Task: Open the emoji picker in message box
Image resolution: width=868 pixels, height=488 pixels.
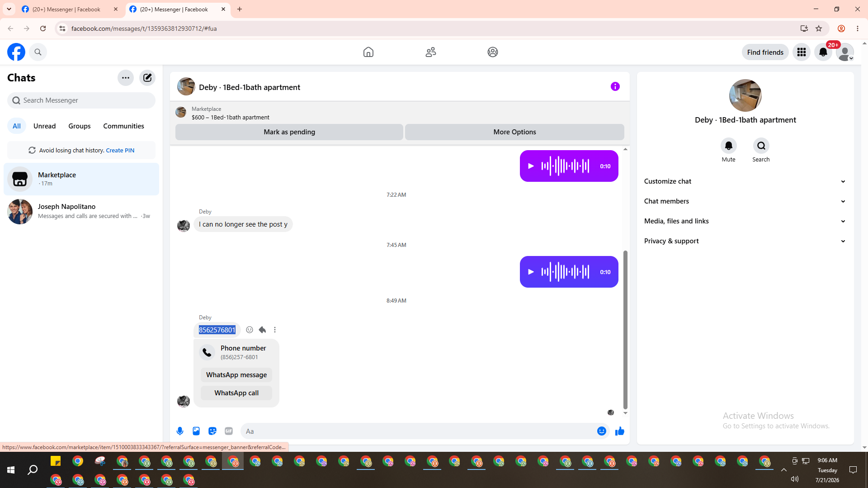Action: tap(601, 431)
